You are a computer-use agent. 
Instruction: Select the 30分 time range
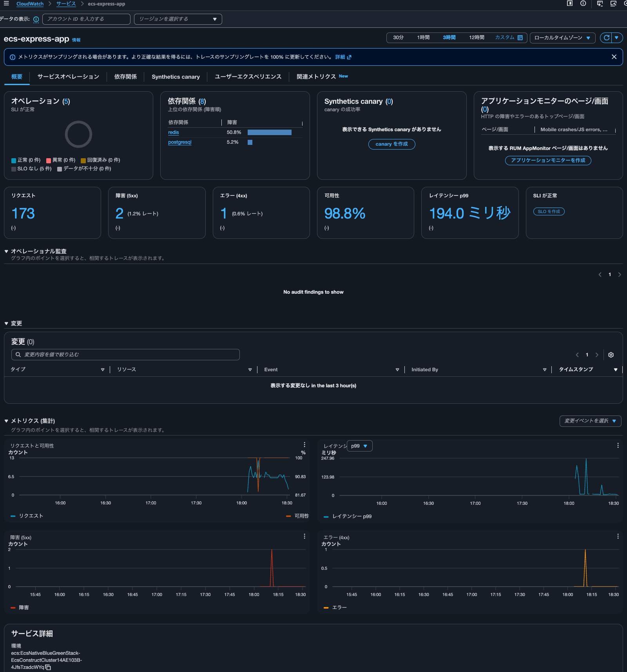(x=398, y=38)
